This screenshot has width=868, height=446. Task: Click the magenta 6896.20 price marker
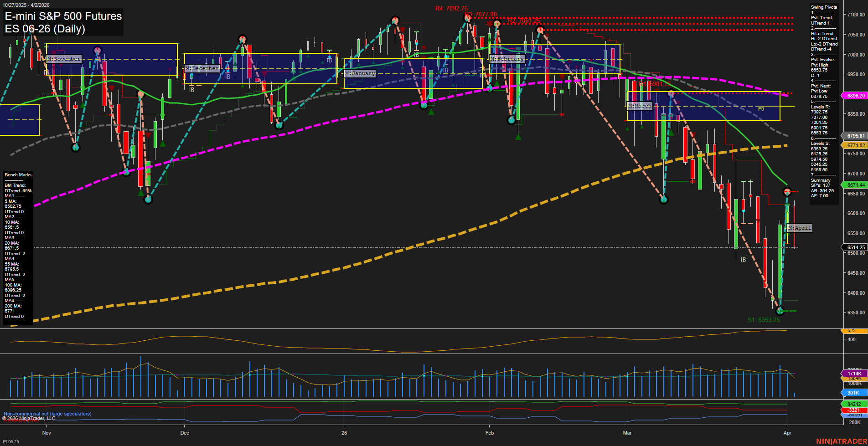[x=854, y=95]
